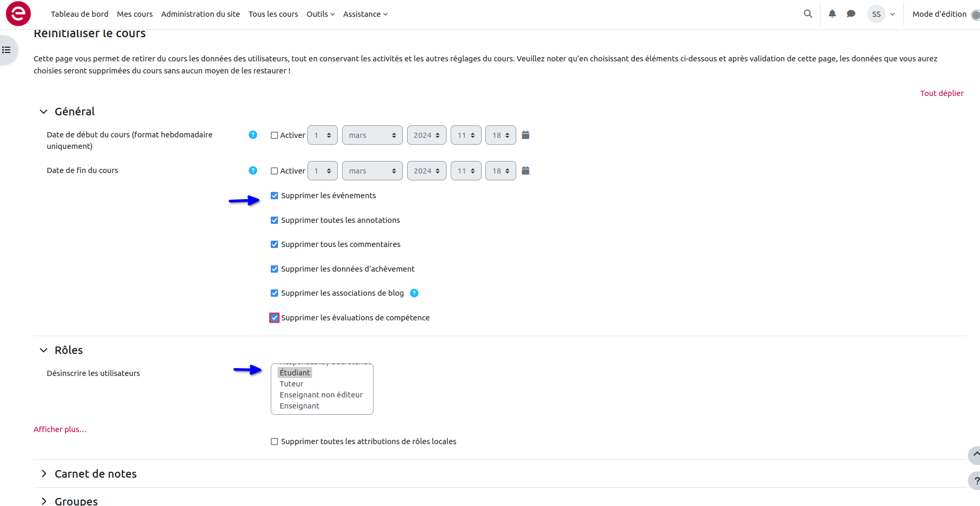This screenshot has width=980, height=506.
Task: Click the site logo in the header
Action: (x=18, y=14)
